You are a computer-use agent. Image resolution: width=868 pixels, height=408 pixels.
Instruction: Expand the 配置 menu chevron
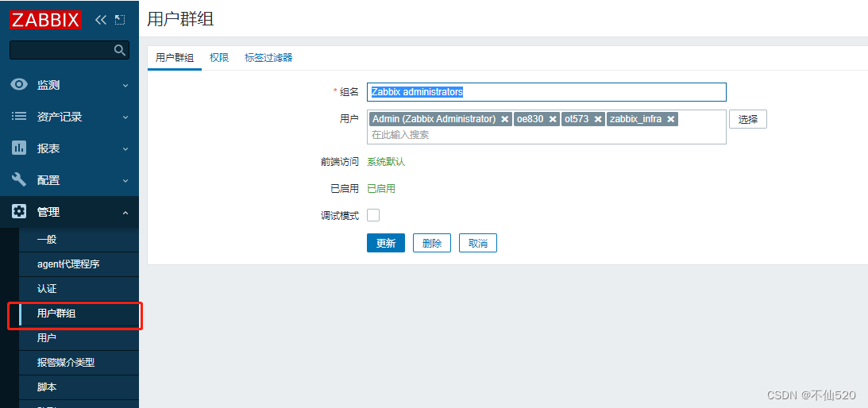pyautogui.click(x=125, y=180)
